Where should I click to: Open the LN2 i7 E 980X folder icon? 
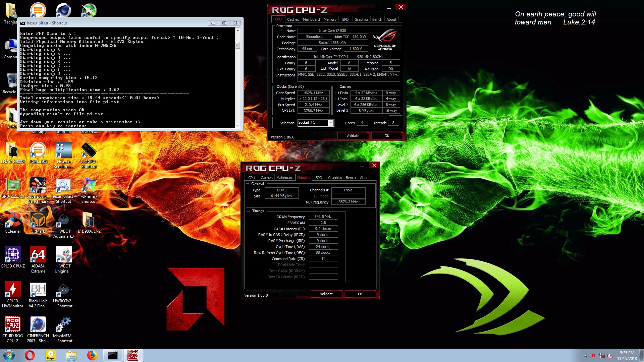point(13,153)
